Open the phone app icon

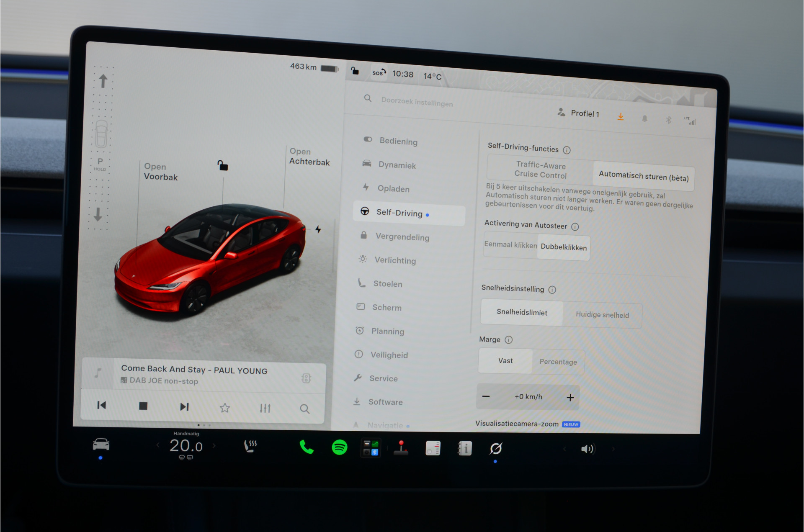[x=307, y=447]
